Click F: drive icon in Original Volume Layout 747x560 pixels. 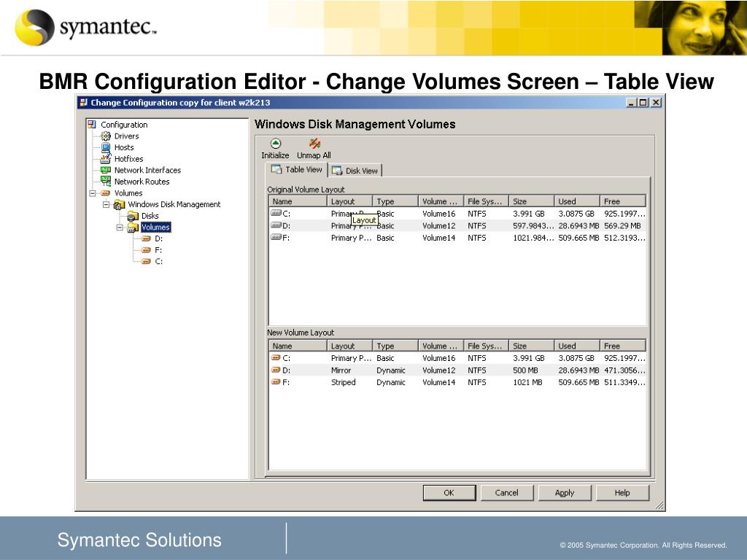276,237
